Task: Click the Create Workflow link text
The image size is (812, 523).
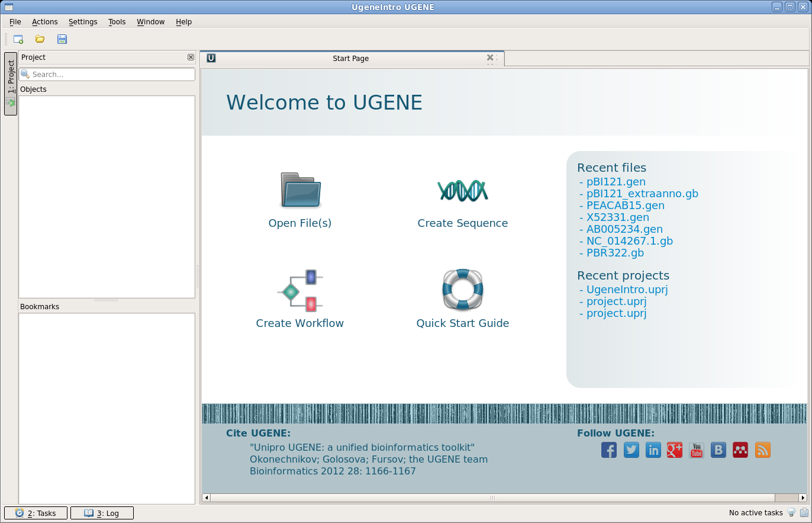Action: coord(300,323)
